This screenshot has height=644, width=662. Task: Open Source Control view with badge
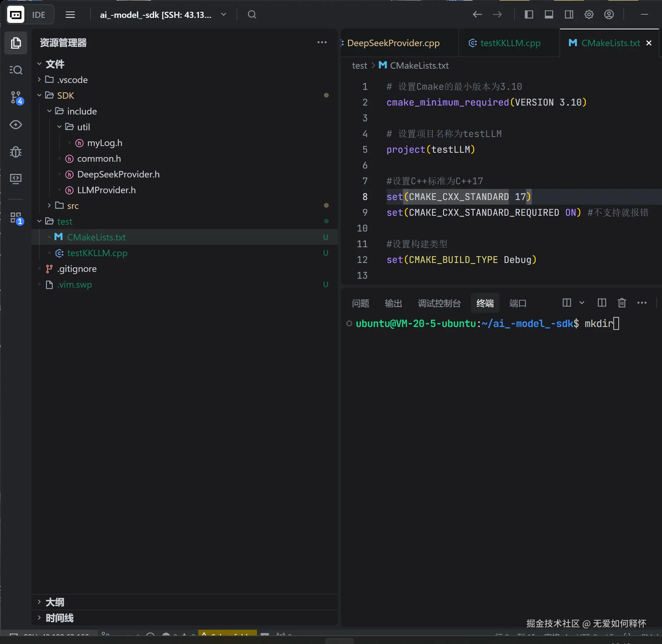[x=16, y=97]
